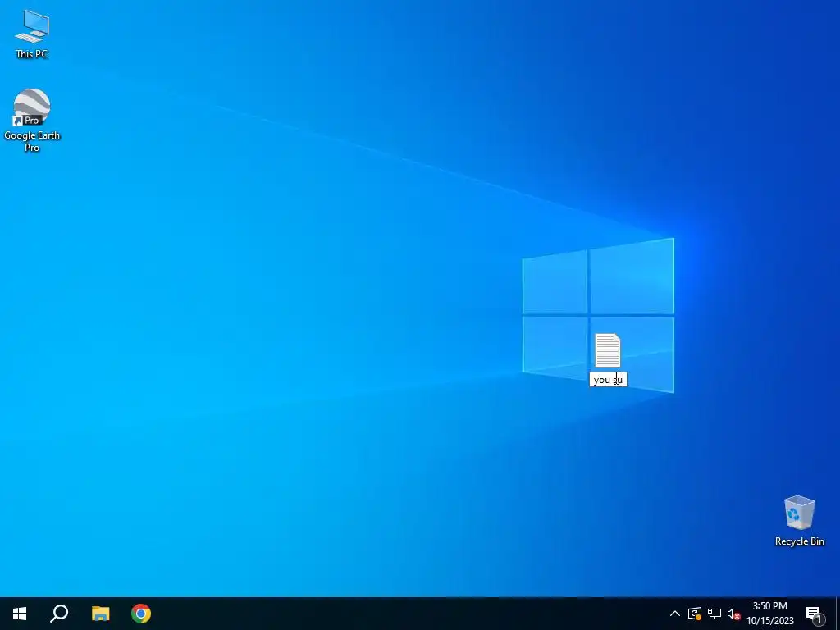Select the Recycle Bin icon
Image resolution: width=840 pixels, height=630 pixels.
(x=799, y=521)
